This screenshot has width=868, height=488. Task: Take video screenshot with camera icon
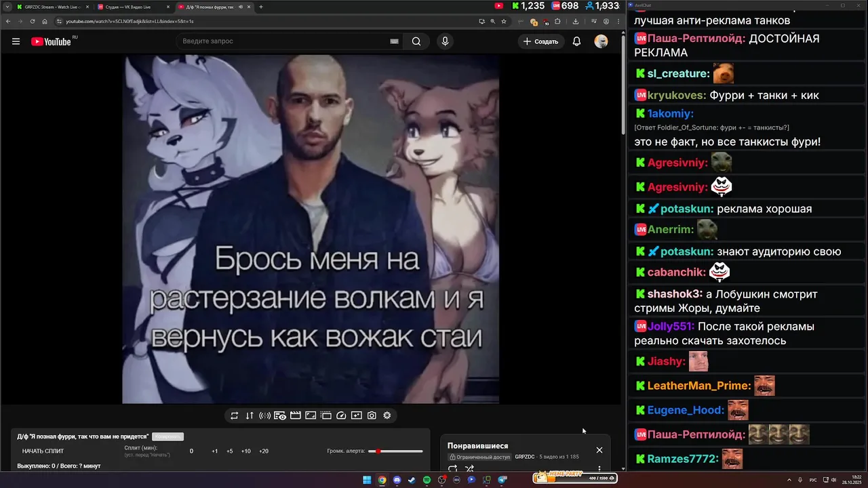[x=372, y=415]
